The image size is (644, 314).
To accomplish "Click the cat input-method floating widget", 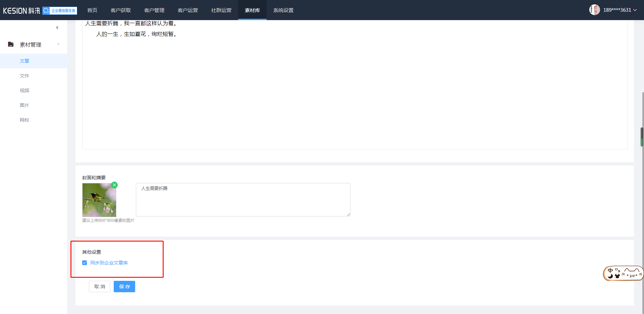I will point(623,273).
